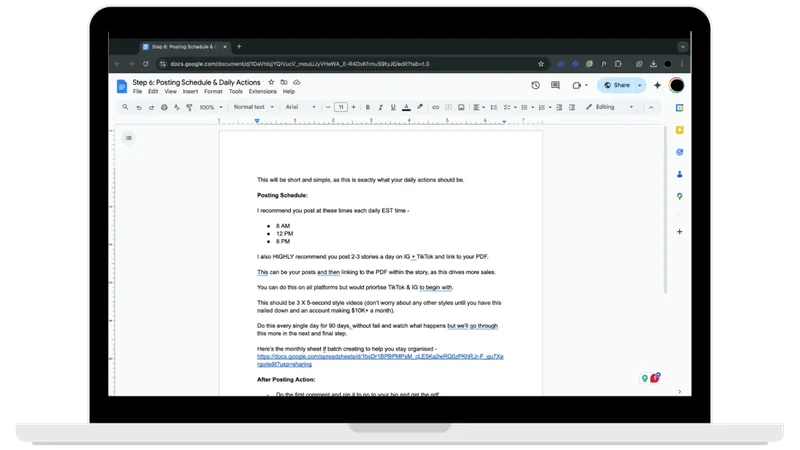
Task: Open the Arial font dropdown
Action: pyautogui.click(x=301, y=107)
